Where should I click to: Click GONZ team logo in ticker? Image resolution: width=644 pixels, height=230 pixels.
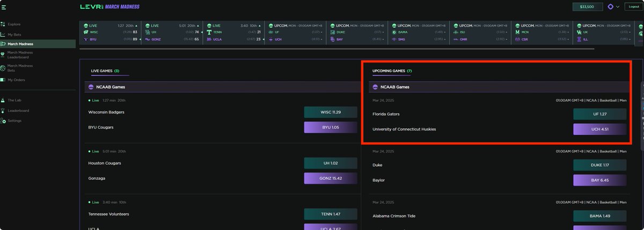click(x=148, y=39)
